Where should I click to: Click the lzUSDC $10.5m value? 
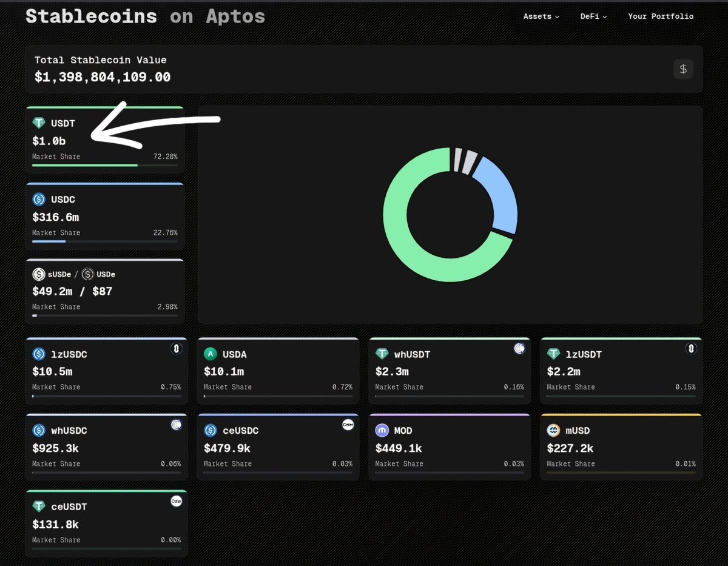click(x=52, y=371)
